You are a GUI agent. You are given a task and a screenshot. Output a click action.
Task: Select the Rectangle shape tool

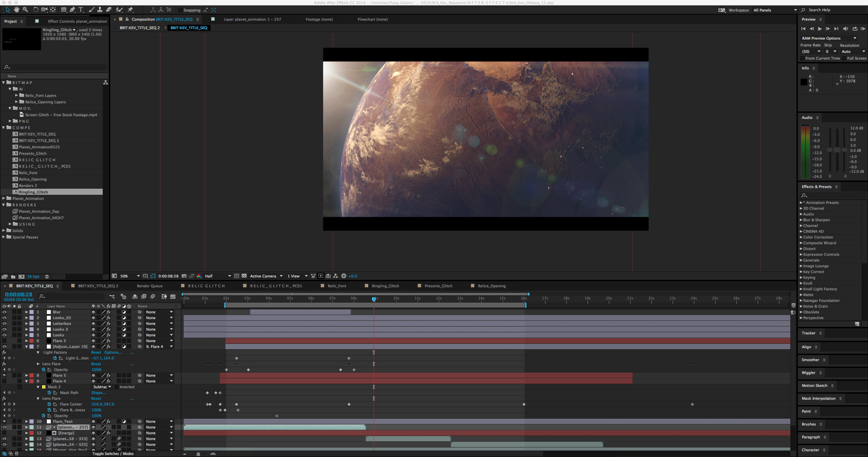64,10
